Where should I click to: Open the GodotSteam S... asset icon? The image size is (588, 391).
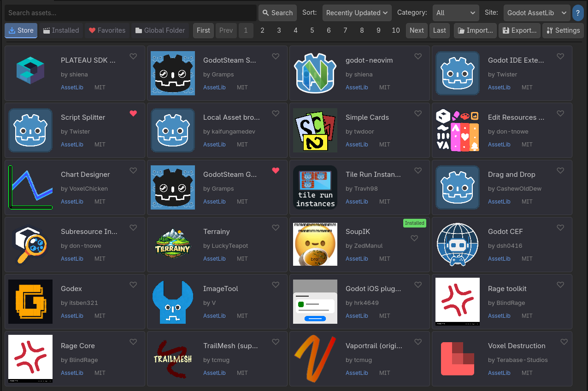[173, 73]
